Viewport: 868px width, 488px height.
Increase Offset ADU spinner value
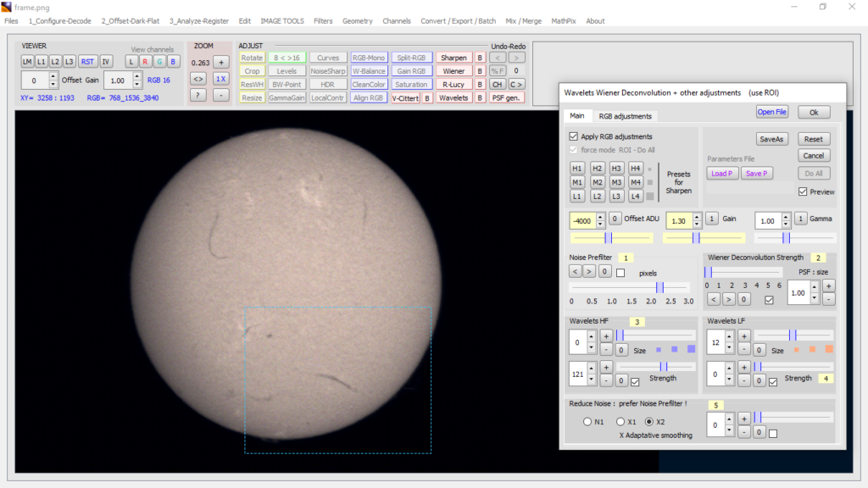[600, 217]
